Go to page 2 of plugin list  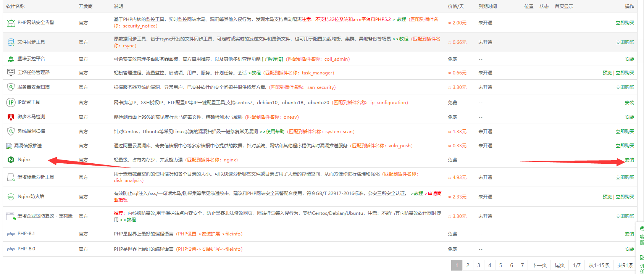coord(468,265)
